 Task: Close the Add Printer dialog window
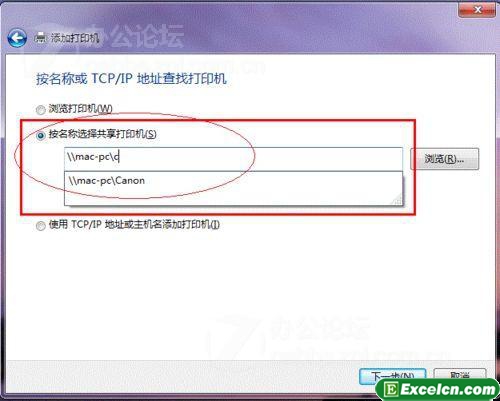click(477, 10)
